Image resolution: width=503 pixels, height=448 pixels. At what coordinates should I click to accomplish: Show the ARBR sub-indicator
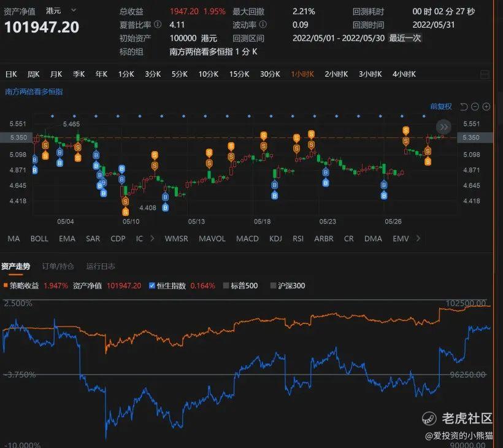(324, 239)
